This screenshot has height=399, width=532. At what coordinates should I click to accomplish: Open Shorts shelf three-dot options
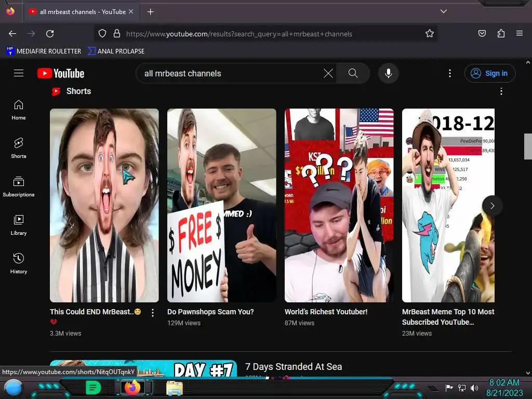click(x=501, y=91)
